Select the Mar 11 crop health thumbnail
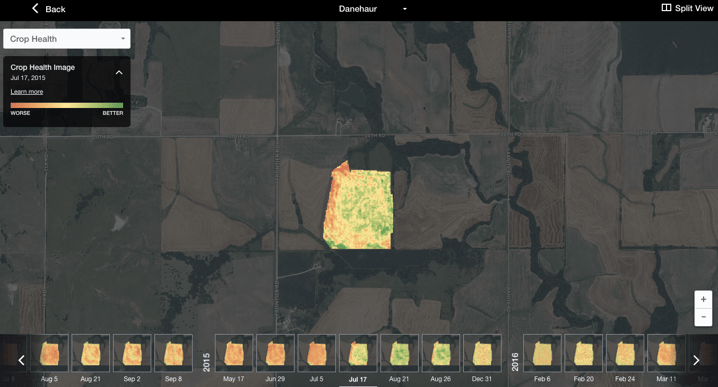This screenshot has width=718, height=387. [x=666, y=353]
